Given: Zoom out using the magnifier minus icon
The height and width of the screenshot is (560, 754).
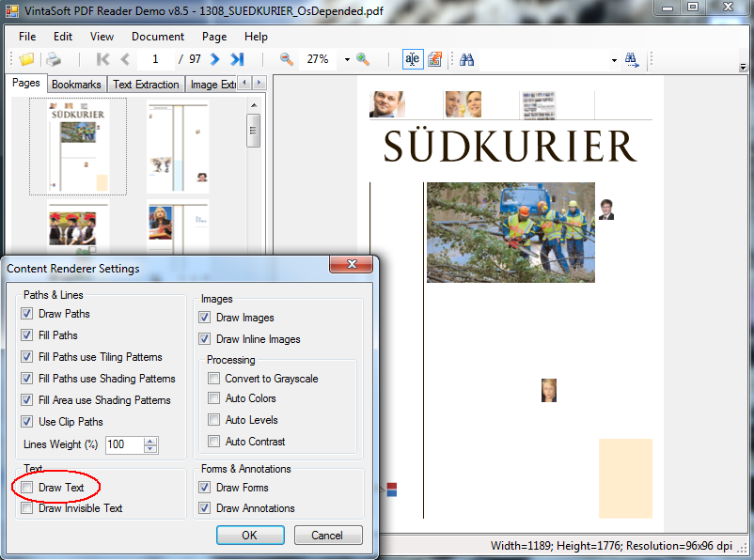Looking at the screenshot, I should click(x=287, y=59).
